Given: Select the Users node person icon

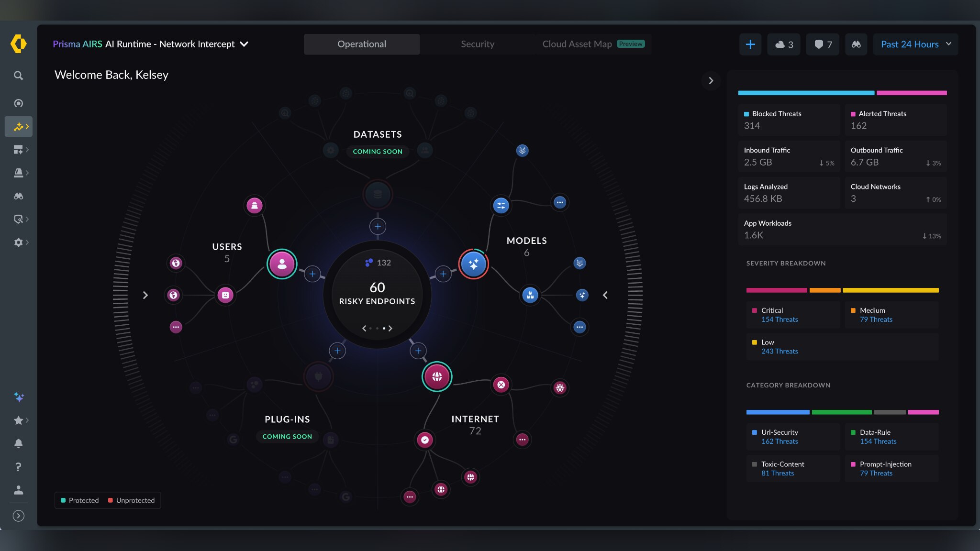Looking at the screenshot, I should click(x=282, y=264).
